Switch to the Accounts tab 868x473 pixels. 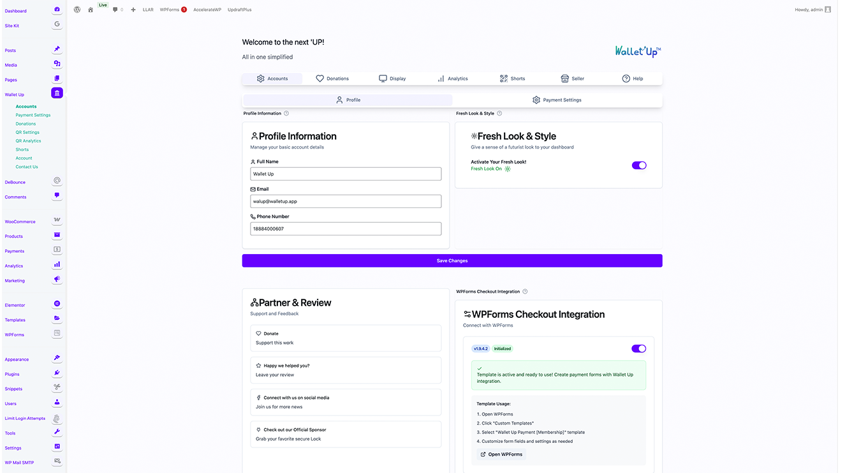(x=272, y=79)
